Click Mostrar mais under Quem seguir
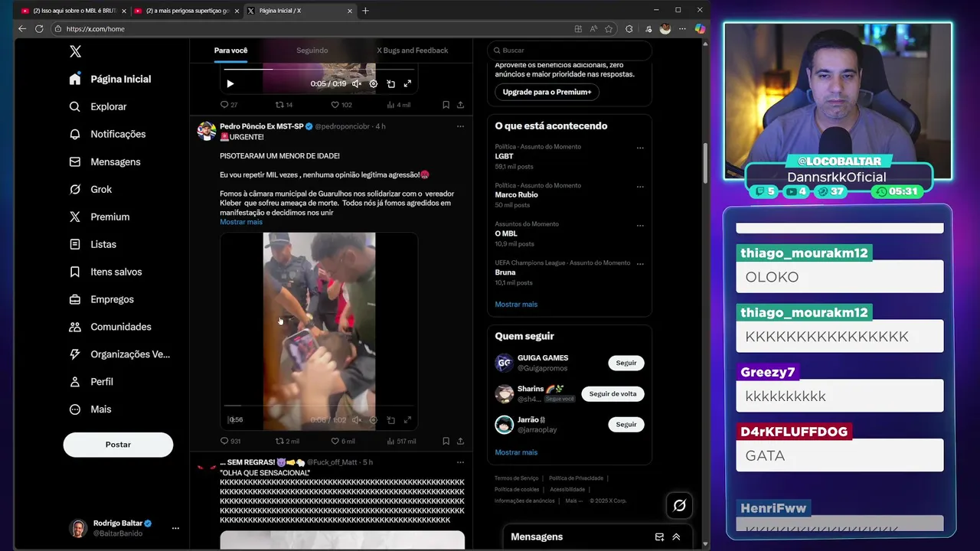 (x=516, y=452)
